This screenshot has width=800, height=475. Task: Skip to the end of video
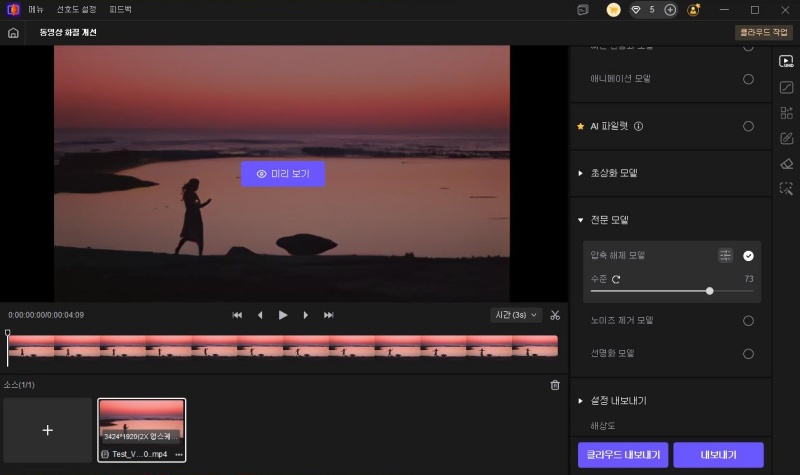[x=328, y=315]
